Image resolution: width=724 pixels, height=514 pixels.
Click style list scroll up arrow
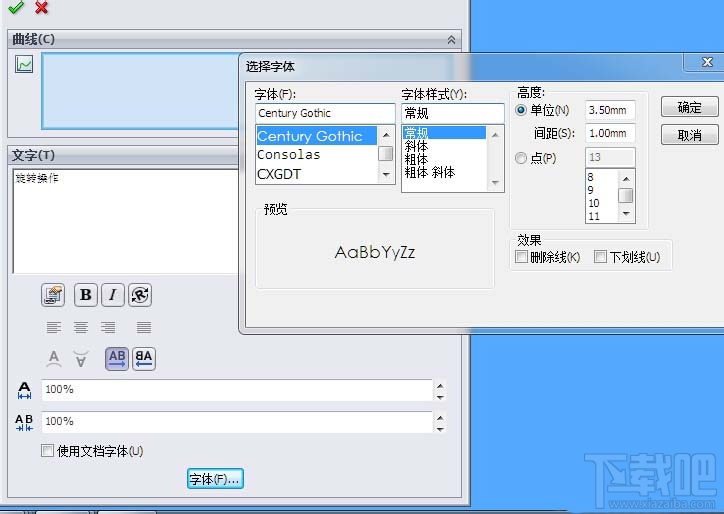pos(495,134)
